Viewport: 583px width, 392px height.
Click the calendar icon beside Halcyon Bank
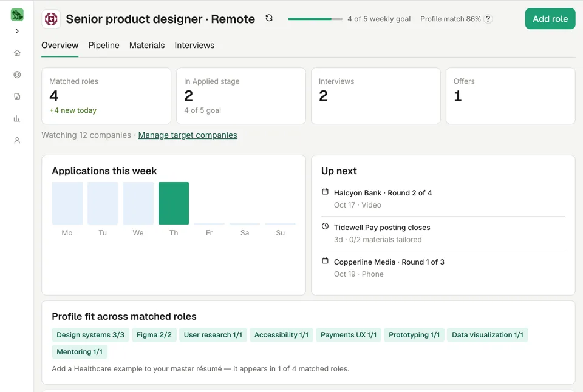[325, 192]
